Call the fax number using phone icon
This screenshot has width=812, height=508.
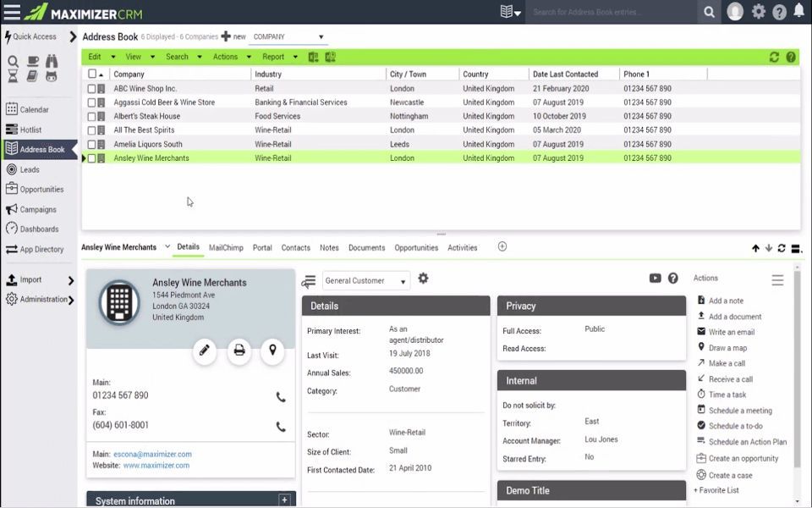pos(281,427)
